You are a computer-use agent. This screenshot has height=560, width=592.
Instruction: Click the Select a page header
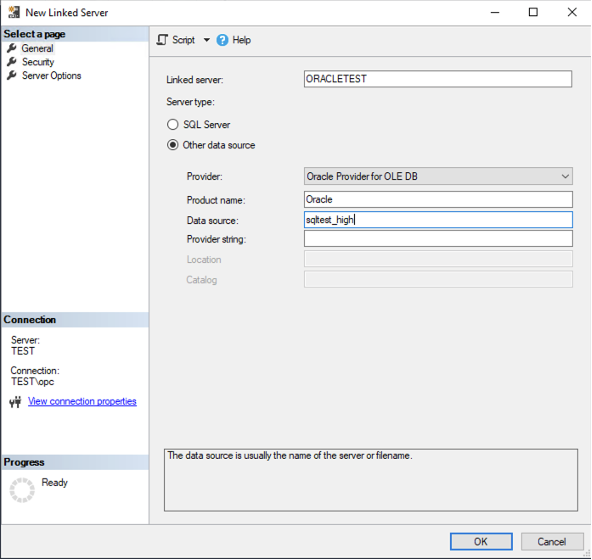(x=75, y=34)
